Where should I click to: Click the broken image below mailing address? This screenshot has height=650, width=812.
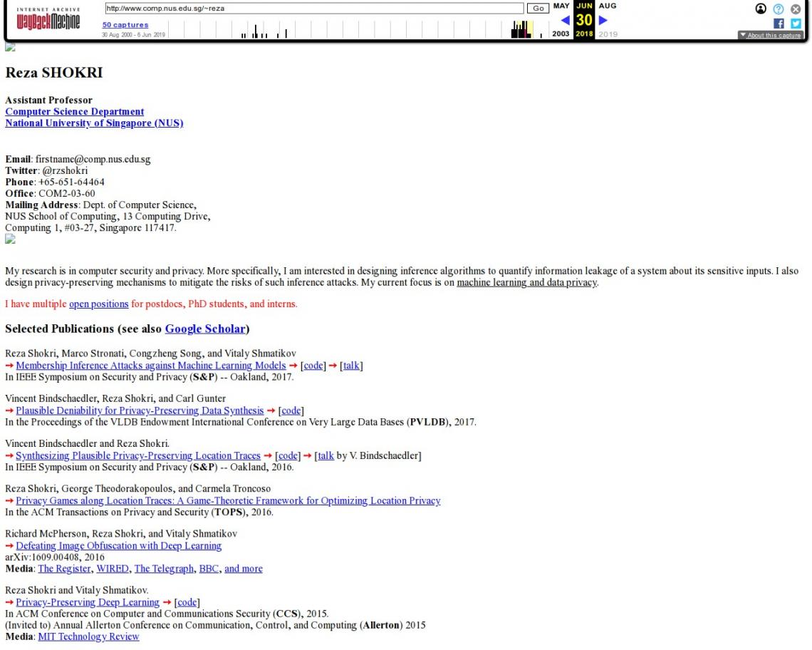coord(11,239)
